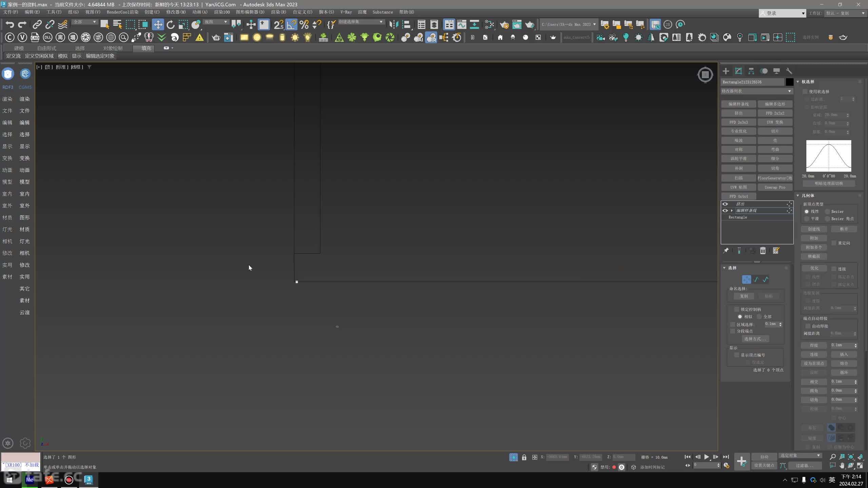Toggle the Angle Snap tool

[x=291, y=24]
